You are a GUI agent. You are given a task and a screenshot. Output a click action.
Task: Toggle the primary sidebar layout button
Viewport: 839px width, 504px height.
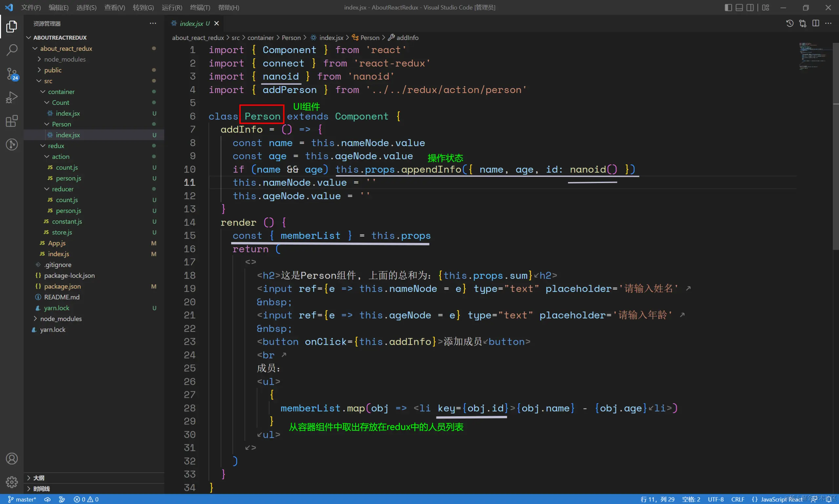point(728,8)
